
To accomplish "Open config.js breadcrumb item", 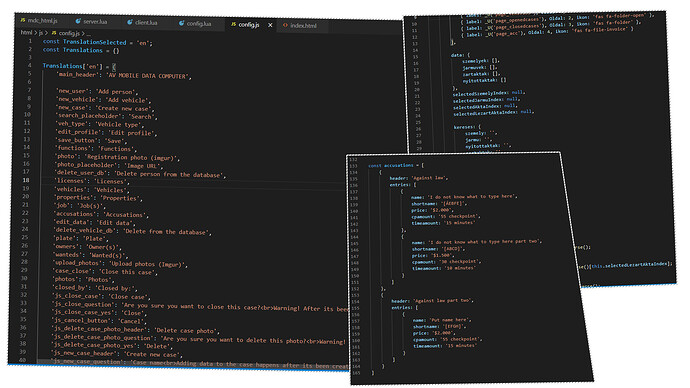I will pyautogui.click(x=69, y=33).
